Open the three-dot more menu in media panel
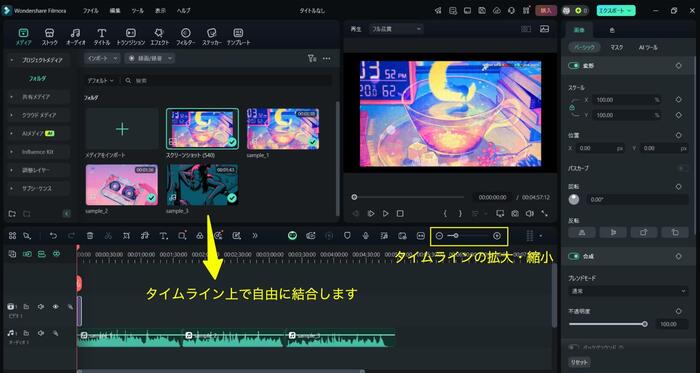This screenshot has height=373, width=700. pyautogui.click(x=327, y=58)
